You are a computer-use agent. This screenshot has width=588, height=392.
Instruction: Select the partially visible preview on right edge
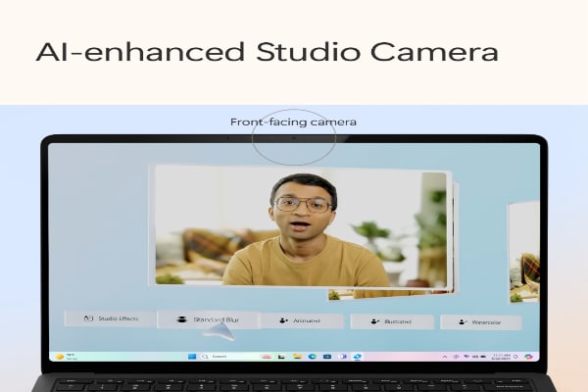tap(523, 250)
